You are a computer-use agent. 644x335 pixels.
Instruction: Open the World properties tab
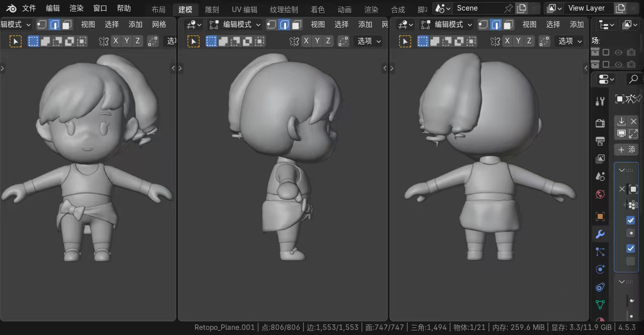tap(600, 194)
